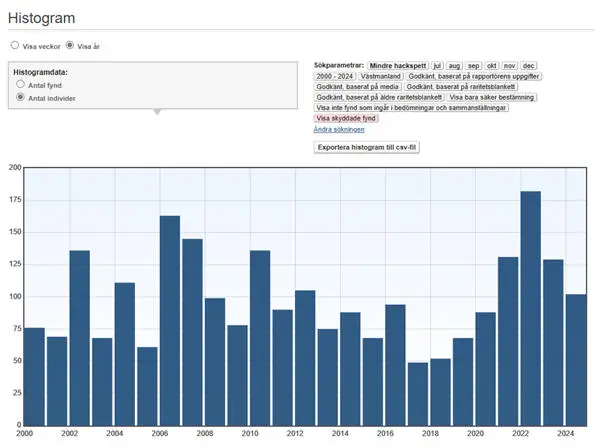The image size is (602, 448).
Task: Click the histogram bar for 2006
Action: (170, 320)
